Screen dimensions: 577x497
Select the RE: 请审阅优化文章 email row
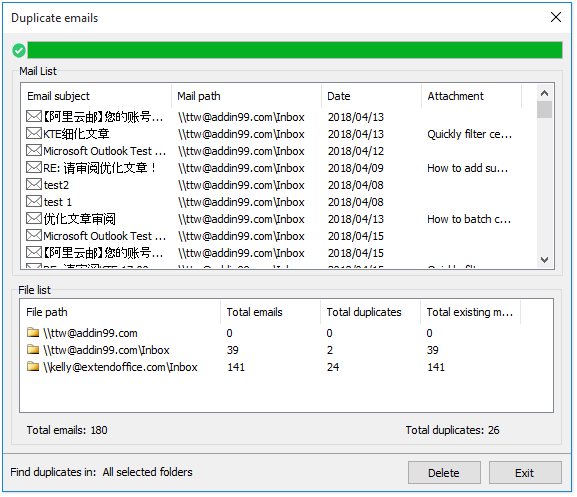click(x=280, y=168)
